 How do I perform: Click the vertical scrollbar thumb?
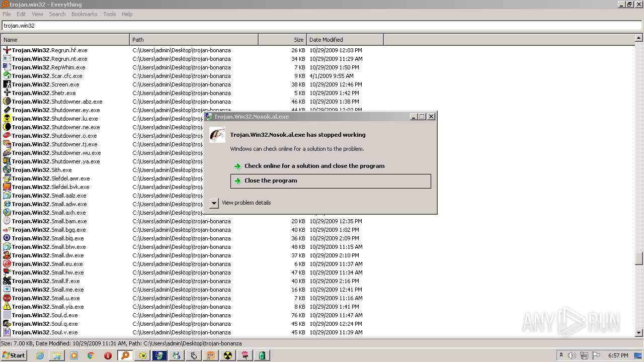[639, 258]
